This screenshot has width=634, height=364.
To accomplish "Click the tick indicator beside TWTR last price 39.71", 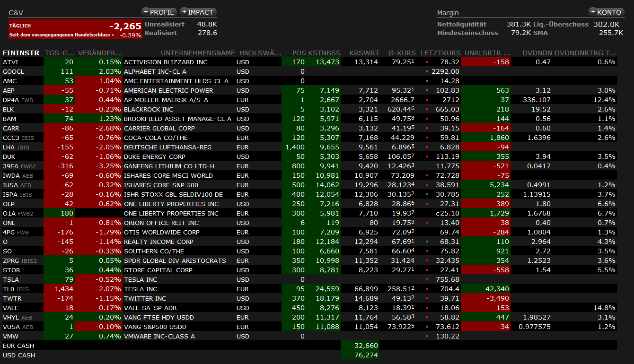I will 426,299.
